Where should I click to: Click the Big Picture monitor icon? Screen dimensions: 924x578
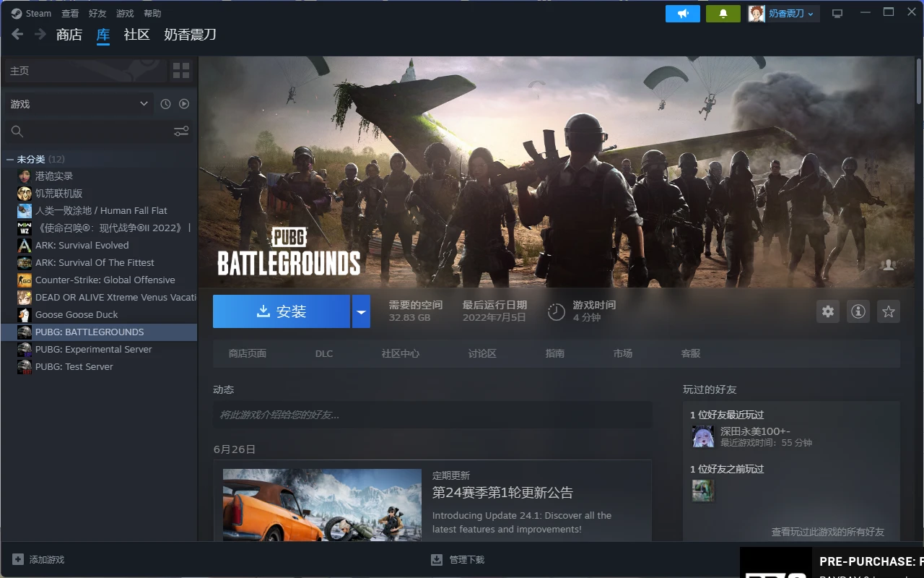(x=837, y=13)
